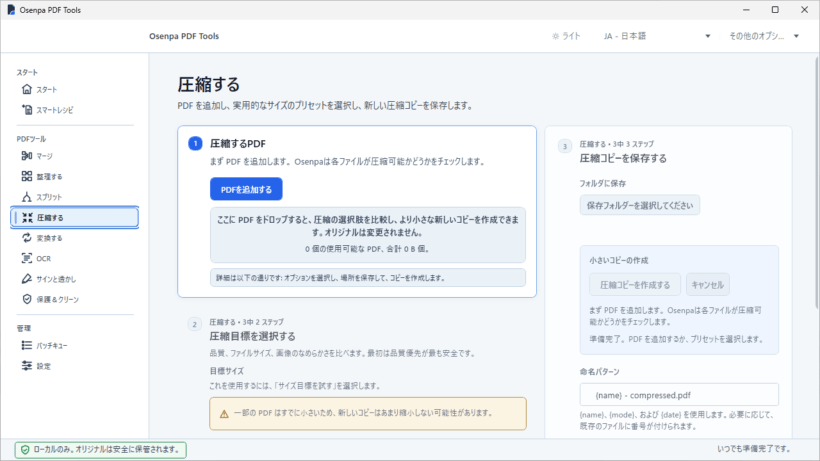
Task: Open the Settings sliders icon
Action: tap(27, 366)
